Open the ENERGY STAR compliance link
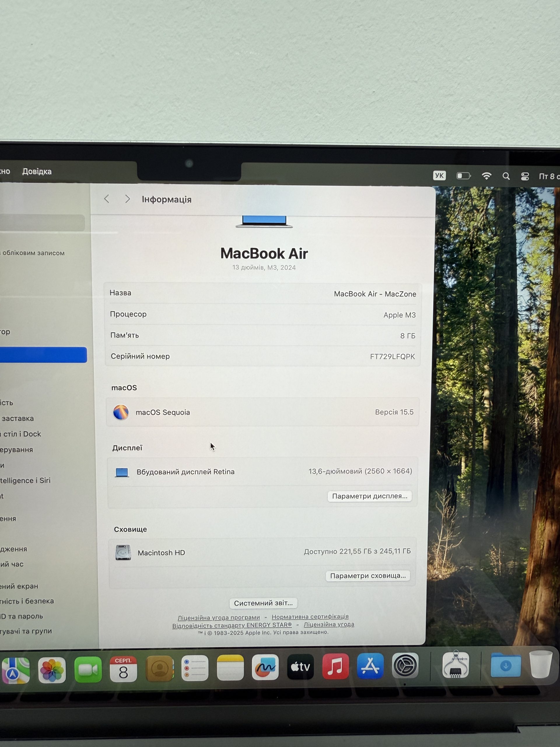Screen dimensions: 560x747 click(x=232, y=625)
